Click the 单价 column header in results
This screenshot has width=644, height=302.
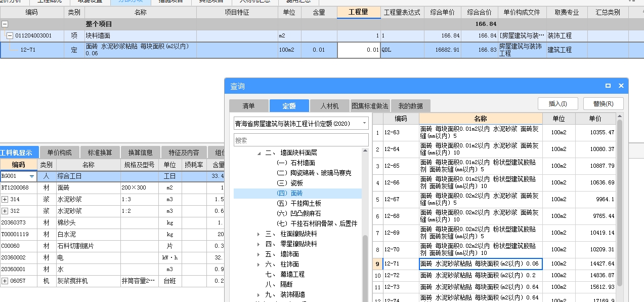click(x=595, y=119)
